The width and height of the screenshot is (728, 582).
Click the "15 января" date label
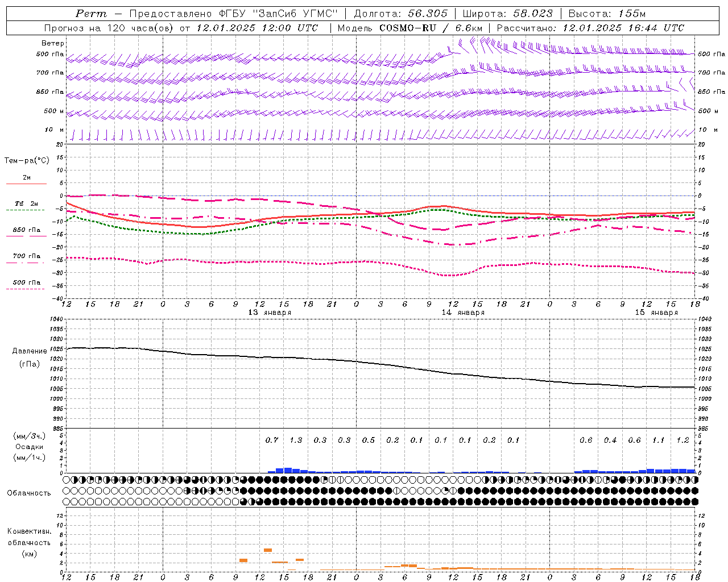[x=656, y=313]
